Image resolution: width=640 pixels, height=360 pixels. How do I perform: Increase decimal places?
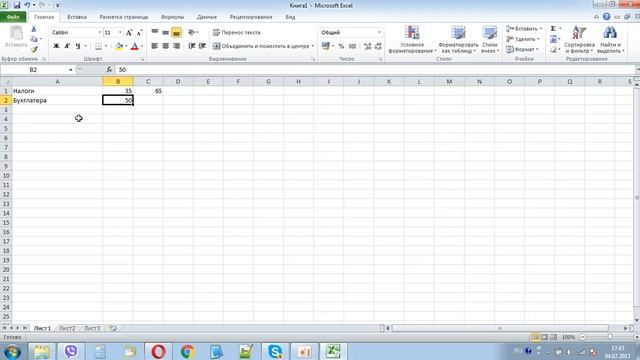coord(367,46)
